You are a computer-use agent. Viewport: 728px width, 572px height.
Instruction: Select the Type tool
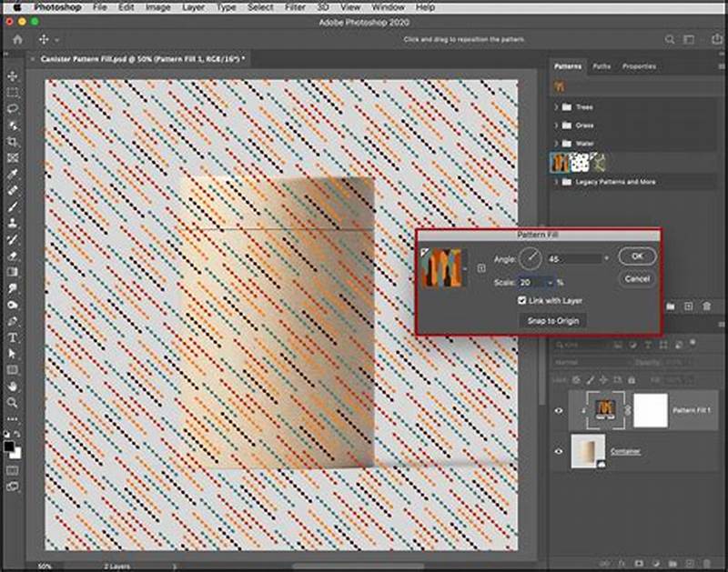tap(12, 338)
